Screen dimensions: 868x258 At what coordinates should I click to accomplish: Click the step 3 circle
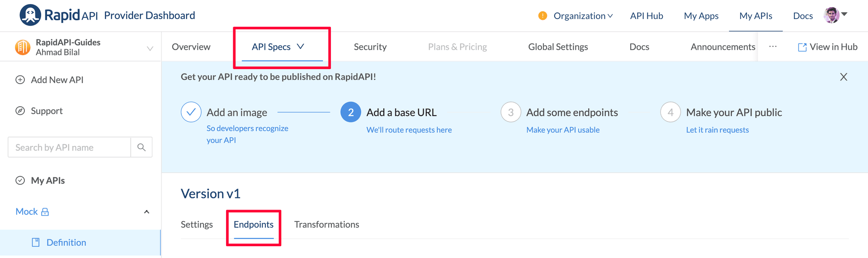[511, 112]
